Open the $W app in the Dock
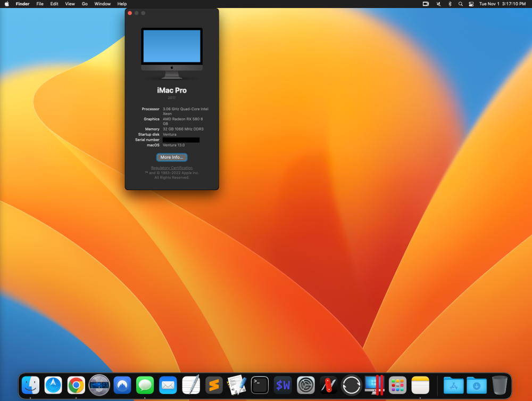Screen dimensions: 532x401 pyautogui.click(x=282, y=385)
